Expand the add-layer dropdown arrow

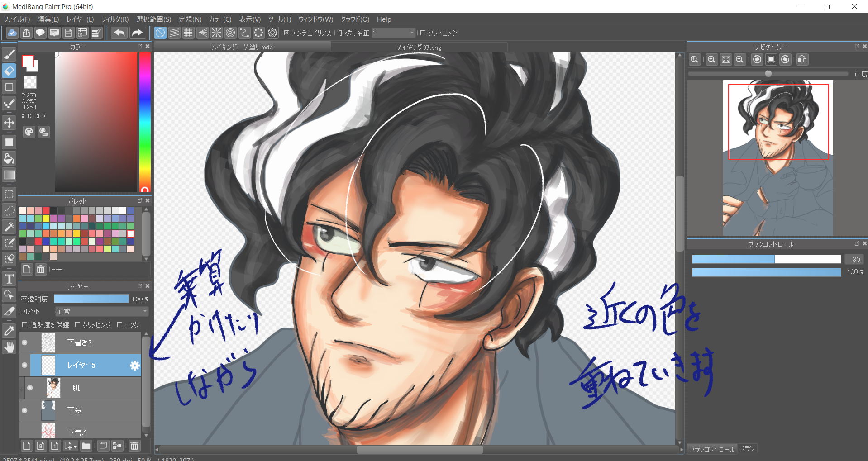(75, 447)
